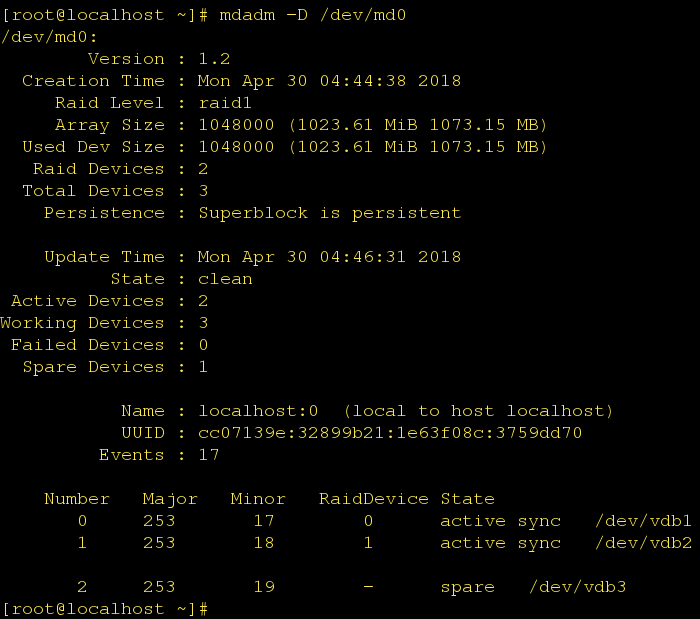The width and height of the screenshot is (700, 619).
Task: Click the UUID hexadecimal string
Action: [x=390, y=433]
